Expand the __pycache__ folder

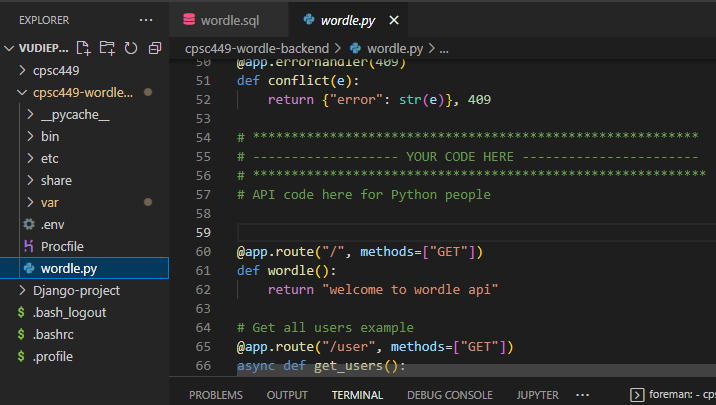[75, 114]
